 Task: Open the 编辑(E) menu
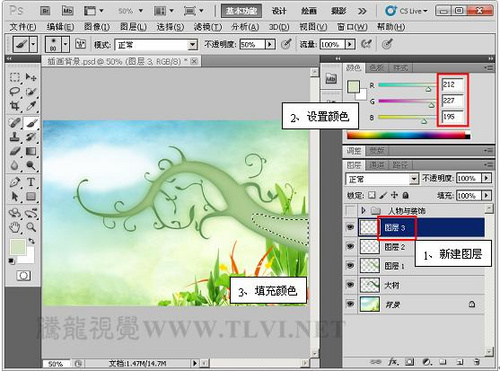(60, 27)
